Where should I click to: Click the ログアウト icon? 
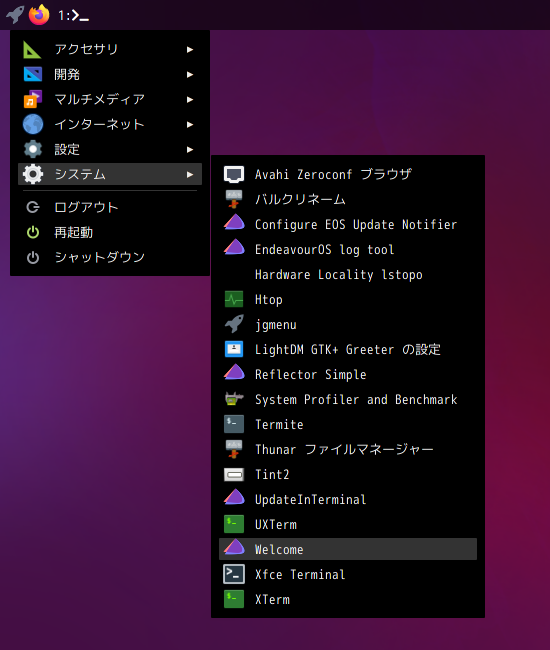32,207
